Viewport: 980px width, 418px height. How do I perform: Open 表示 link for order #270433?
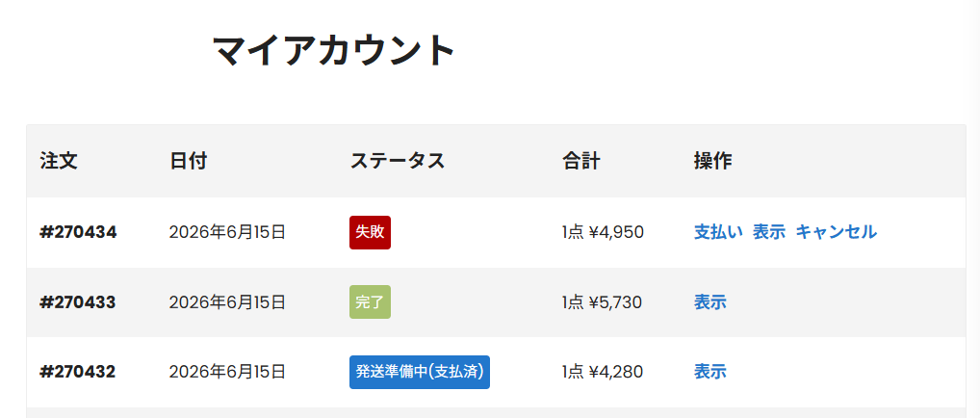(710, 302)
